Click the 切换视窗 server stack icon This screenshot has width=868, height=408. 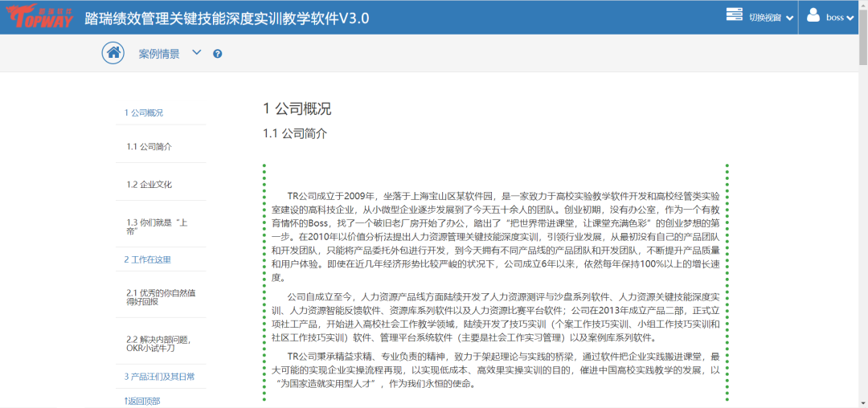coord(734,15)
